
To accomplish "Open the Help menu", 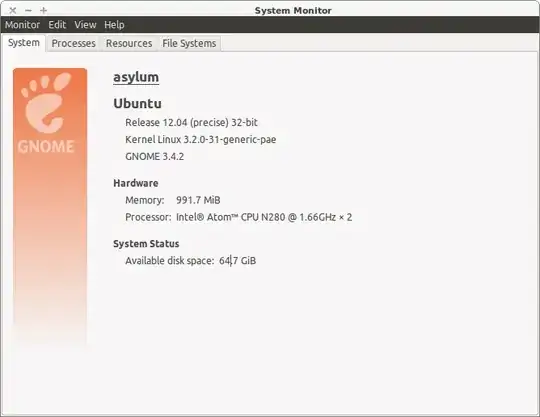I will point(114,25).
